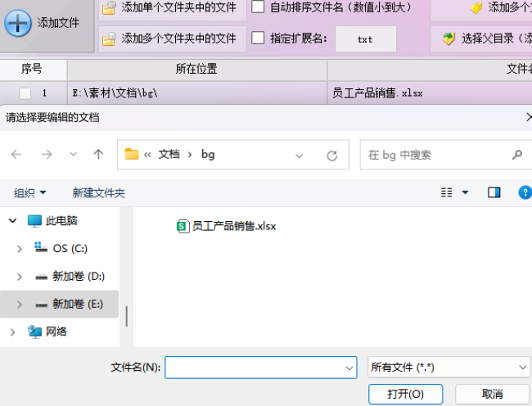Select 此电脑 in navigation tree
This screenshot has height=406, width=532.
[52, 221]
